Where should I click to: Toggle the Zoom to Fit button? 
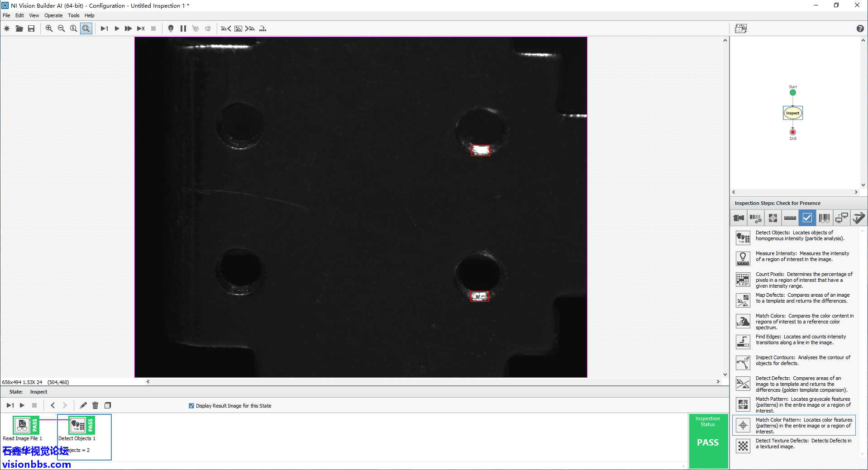(86, 28)
